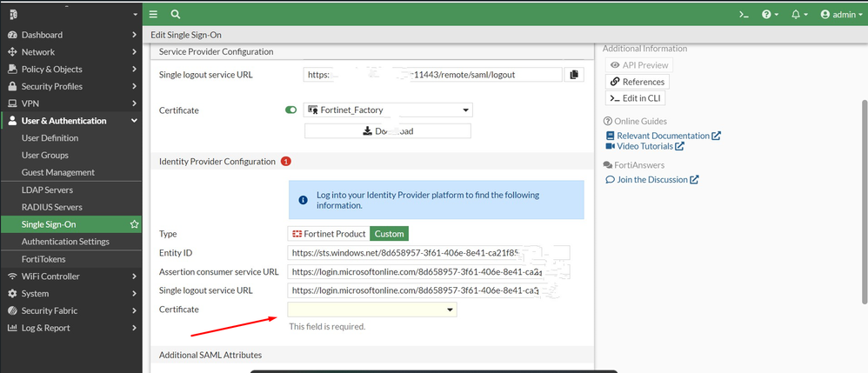
Task: Open VPN menu
Action: [71, 103]
